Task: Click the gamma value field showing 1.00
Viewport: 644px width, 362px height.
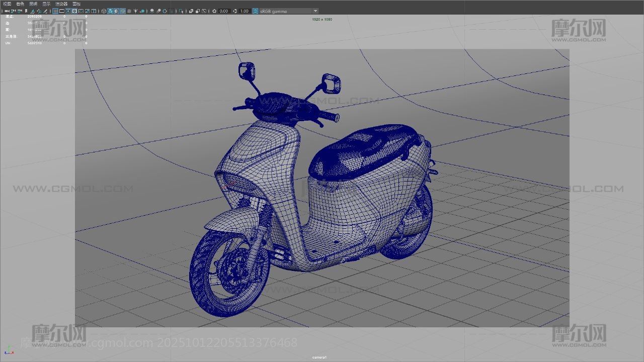Action: (244, 11)
